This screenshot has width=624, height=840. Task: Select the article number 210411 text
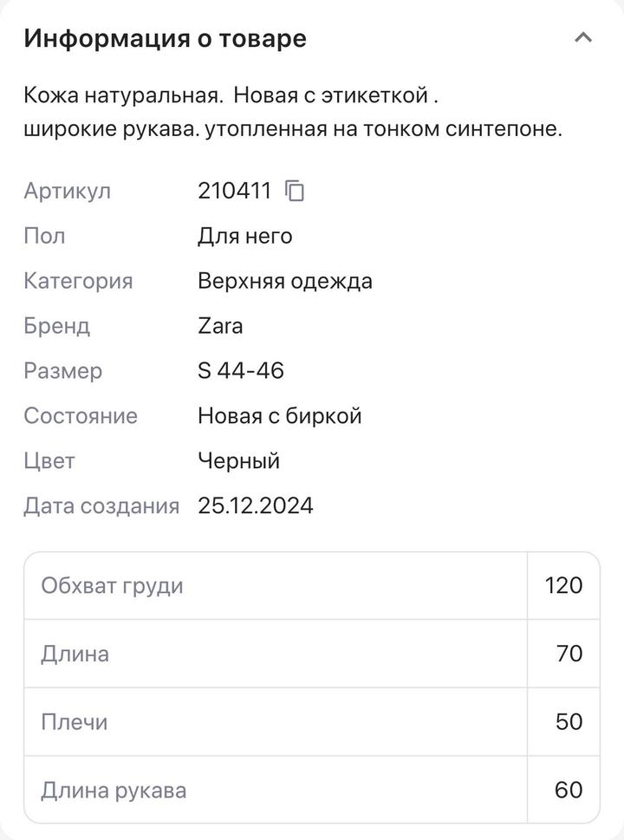234,191
